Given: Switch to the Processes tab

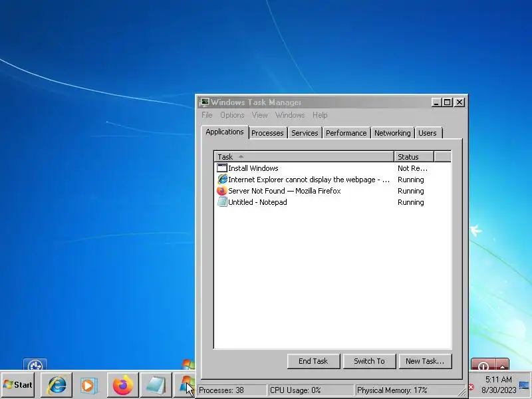Looking at the screenshot, I should coord(267,133).
